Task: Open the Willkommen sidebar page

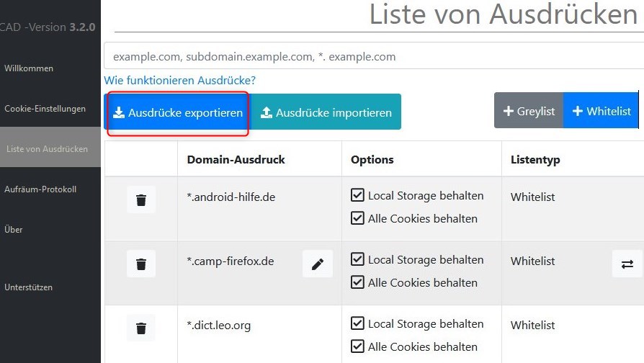Action: (x=29, y=68)
